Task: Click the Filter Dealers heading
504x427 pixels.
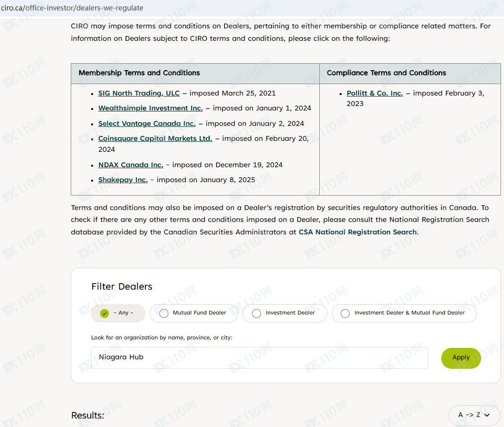Action: (x=122, y=286)
